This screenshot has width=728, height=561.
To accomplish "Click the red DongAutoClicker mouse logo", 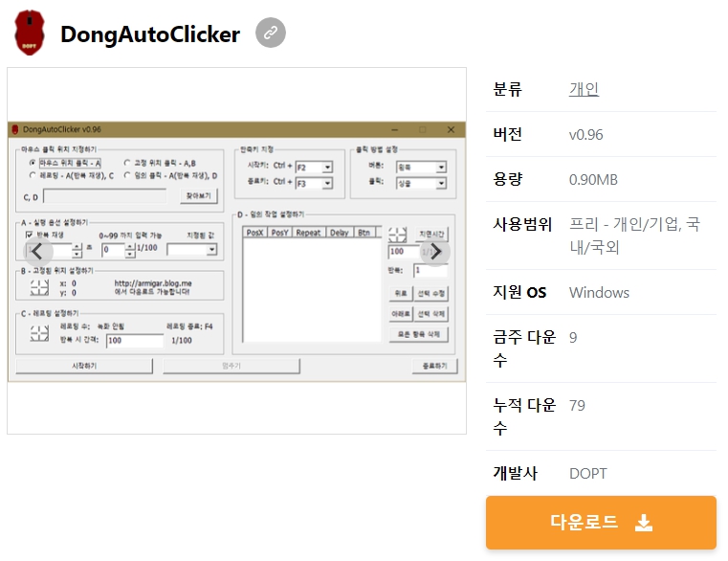I will point(30,33).
